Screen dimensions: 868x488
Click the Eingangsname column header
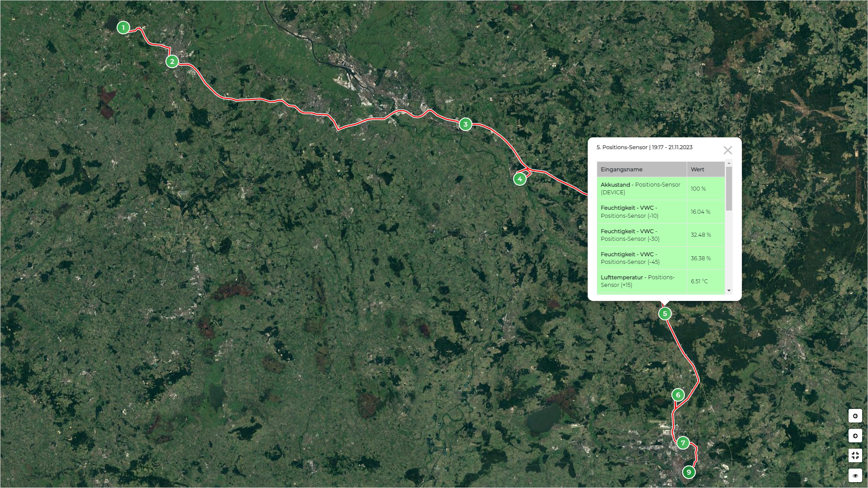pos(642,169)
